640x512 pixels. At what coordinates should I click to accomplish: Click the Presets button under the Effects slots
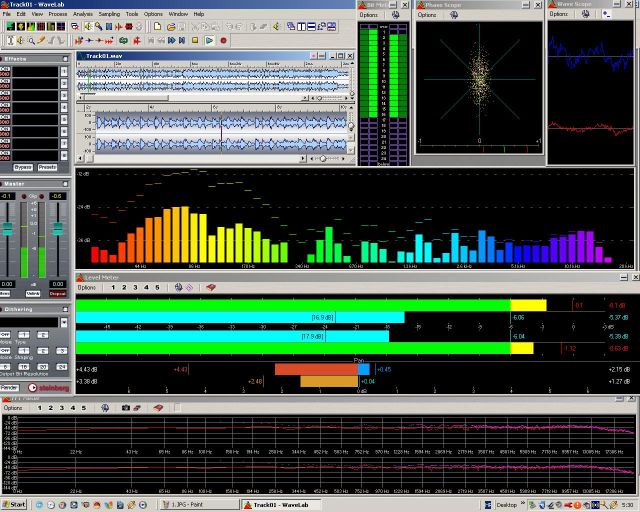[x=47, y=167]
